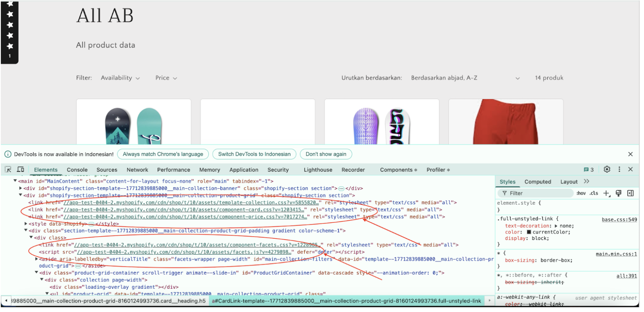
Task: Expand the text-decoration none shorthand triangle
Action: pos(556,226)
